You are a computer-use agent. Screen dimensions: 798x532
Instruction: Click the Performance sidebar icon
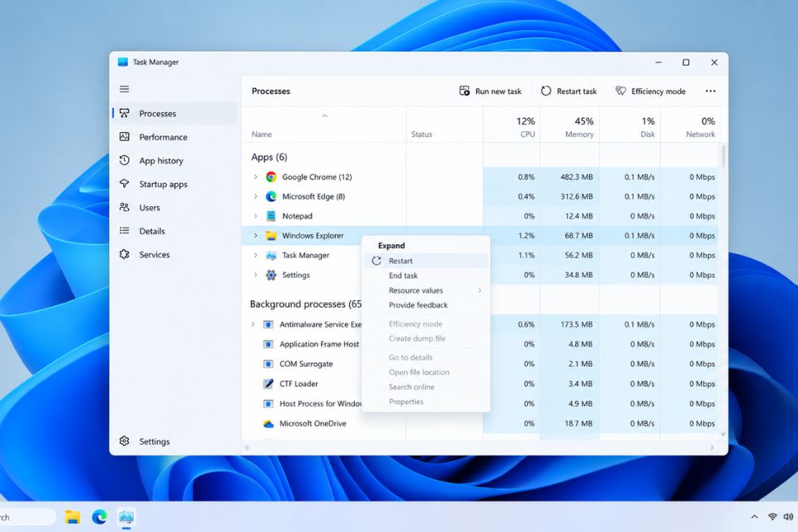click(x=124, y=136)
